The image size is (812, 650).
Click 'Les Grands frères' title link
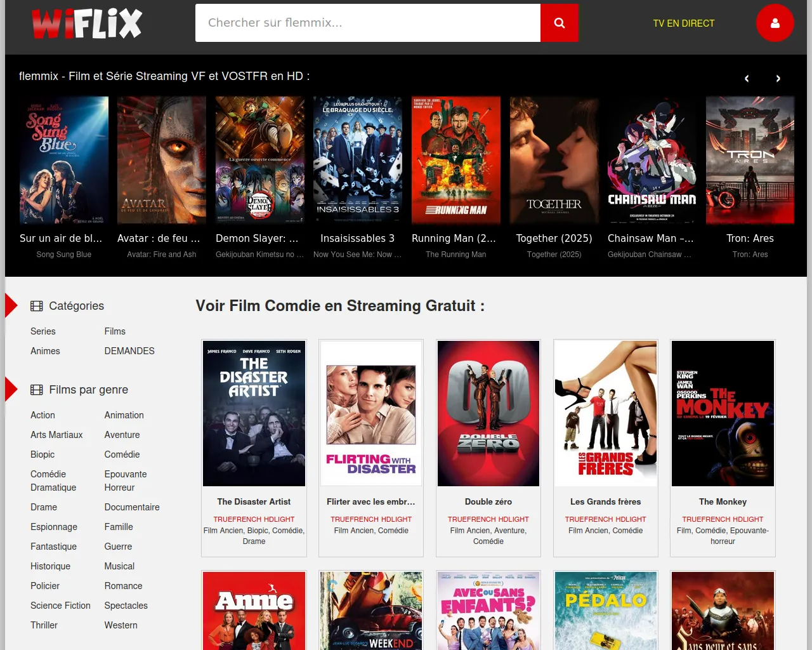[606, 501]
